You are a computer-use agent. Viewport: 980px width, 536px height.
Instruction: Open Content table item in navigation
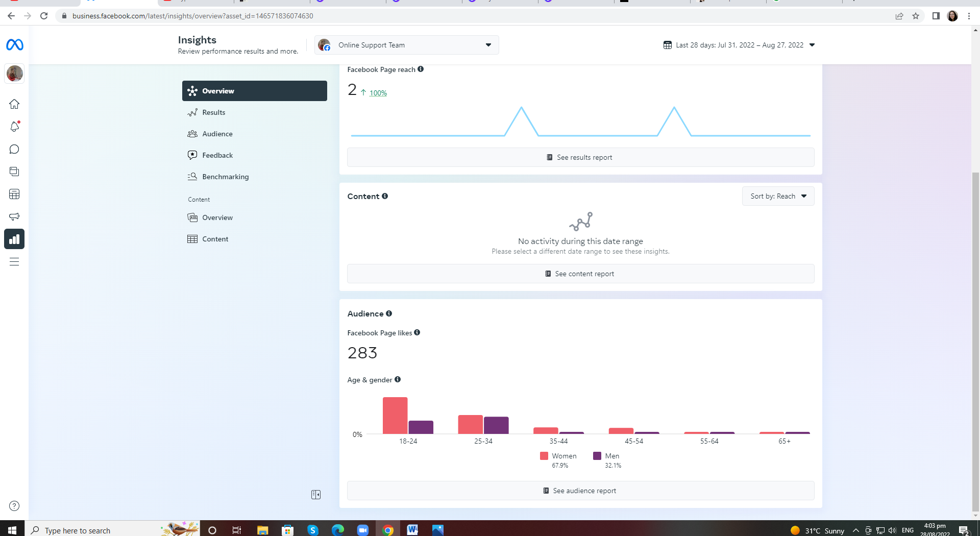pos(255,239)
